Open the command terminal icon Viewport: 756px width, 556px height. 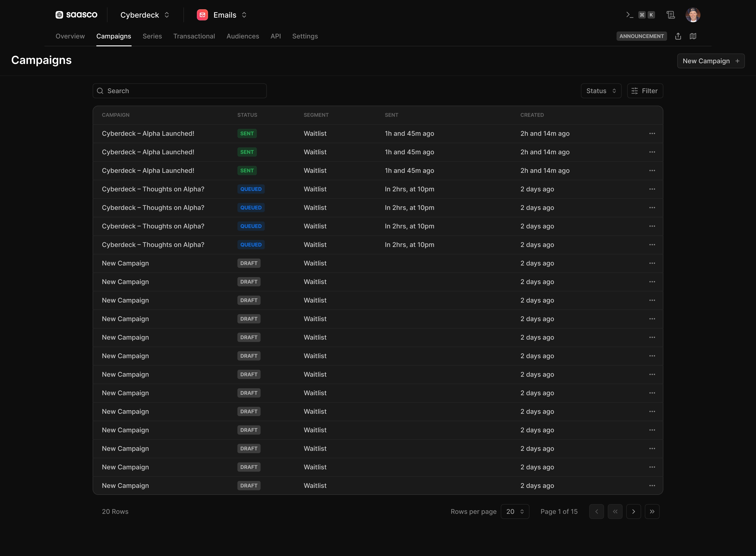(x=630, y=15)
